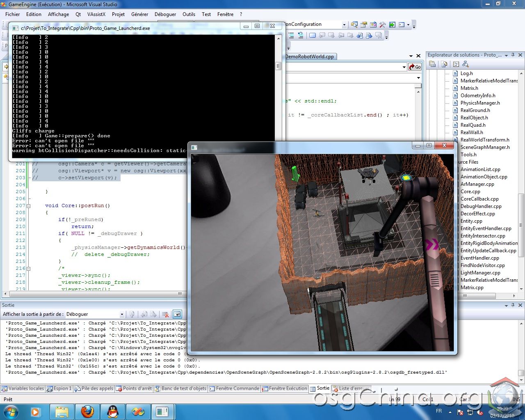
Task: Open the active files dropdown arrow
Action: pos(411,56)
